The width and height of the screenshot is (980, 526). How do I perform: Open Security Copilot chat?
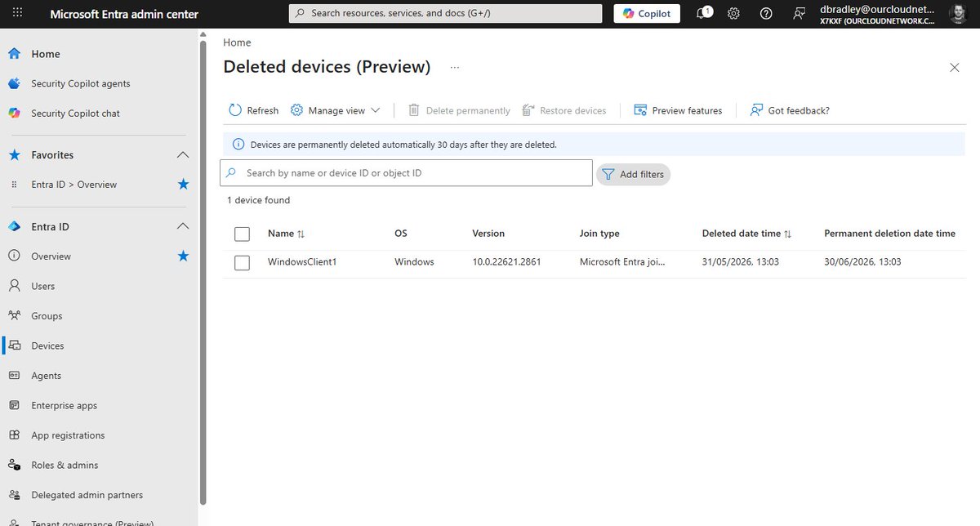click(x=75, y=114)
